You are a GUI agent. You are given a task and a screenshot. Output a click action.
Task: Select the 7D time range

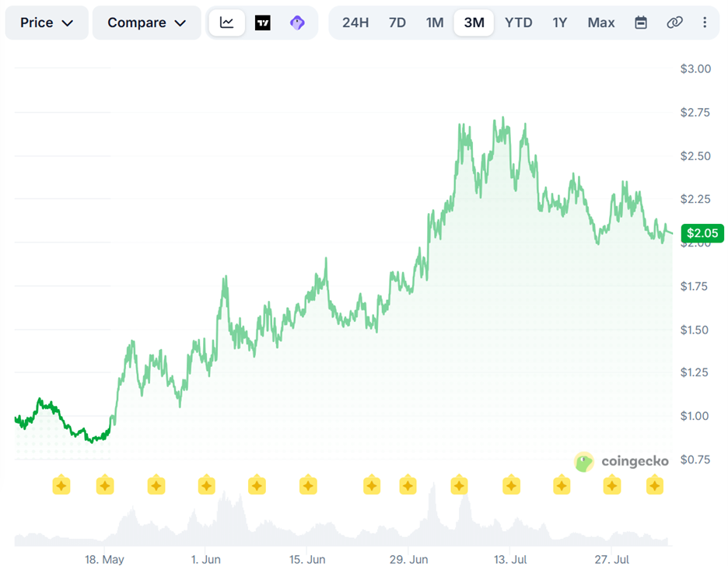coord(397,23)
